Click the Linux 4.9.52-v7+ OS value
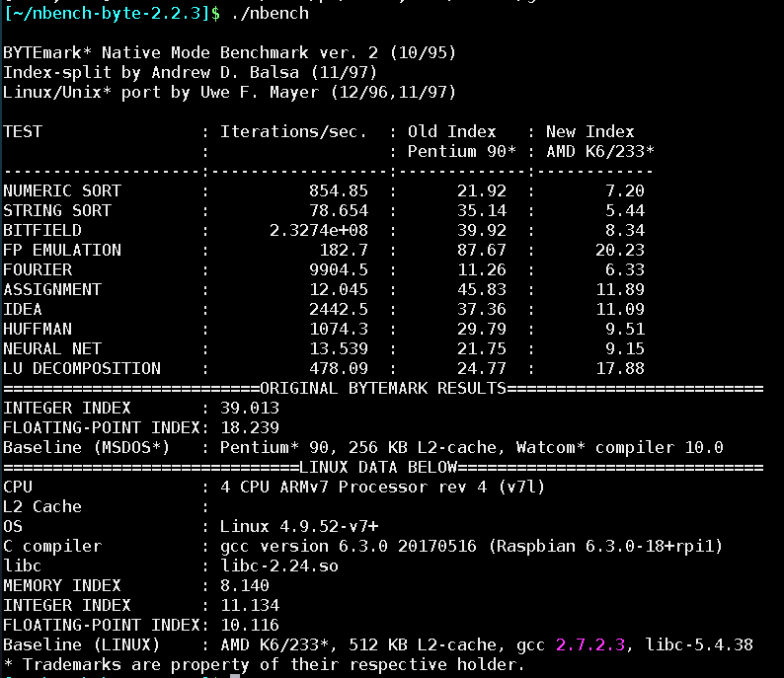The height and width of the screenshot is (678, 784). [299, 527]
